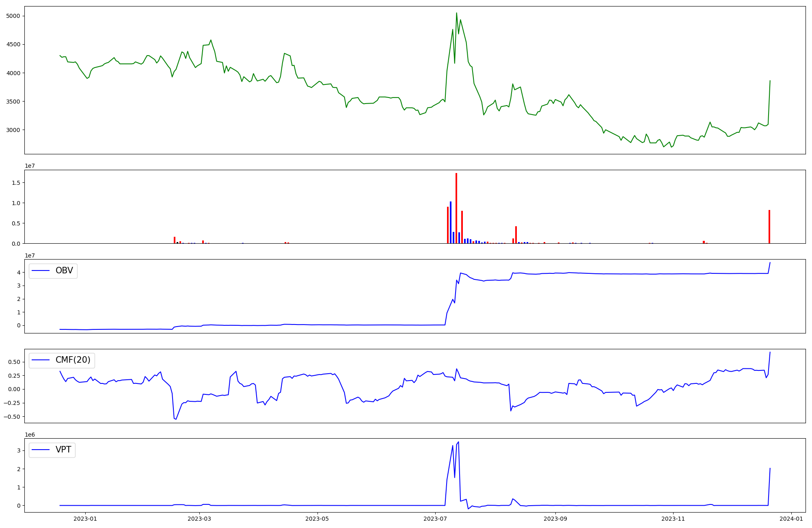Click the VPT legend label
The width and height of the screenshot is (812, 528).
click(63, 450)
